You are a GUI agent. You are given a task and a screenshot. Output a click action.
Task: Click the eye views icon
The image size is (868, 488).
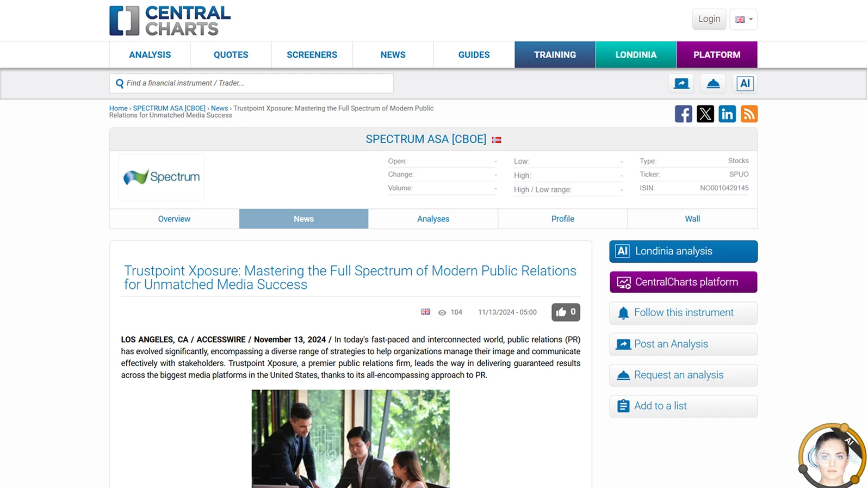(442, 313)
